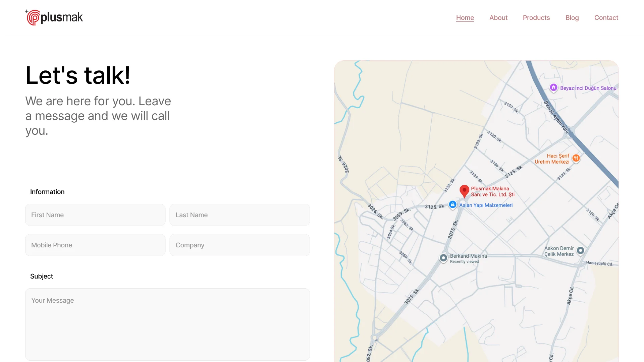644x362 pixels.
Task: Click the Aslan Yapı Malzemeleri map label
Action: point(486,205)
